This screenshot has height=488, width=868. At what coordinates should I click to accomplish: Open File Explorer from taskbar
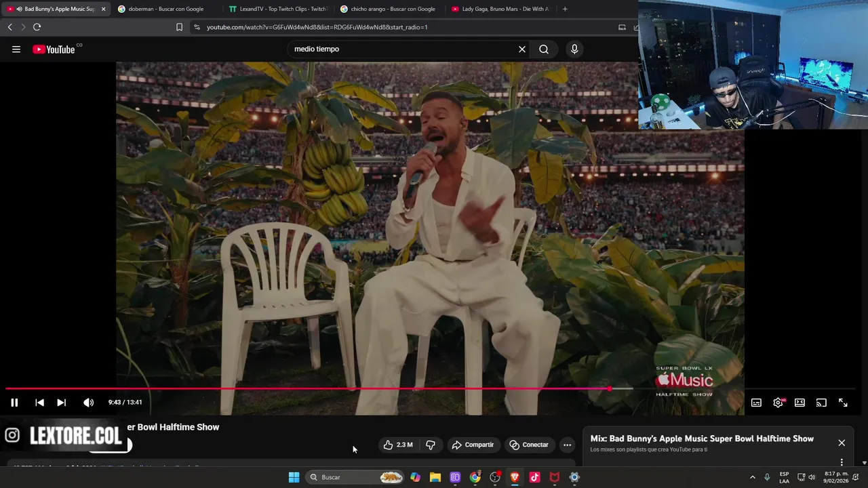[435, 477]
